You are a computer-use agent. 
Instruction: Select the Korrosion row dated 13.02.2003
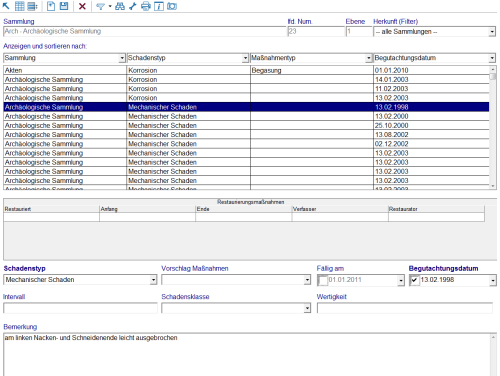[x=246, y=98]
